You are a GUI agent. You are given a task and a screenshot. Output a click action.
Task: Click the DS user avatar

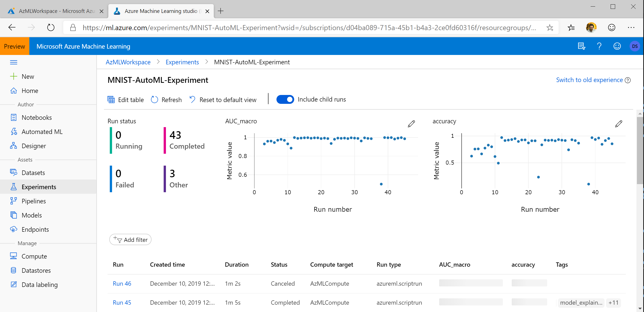pyautogui.click(x=634, y=46)
